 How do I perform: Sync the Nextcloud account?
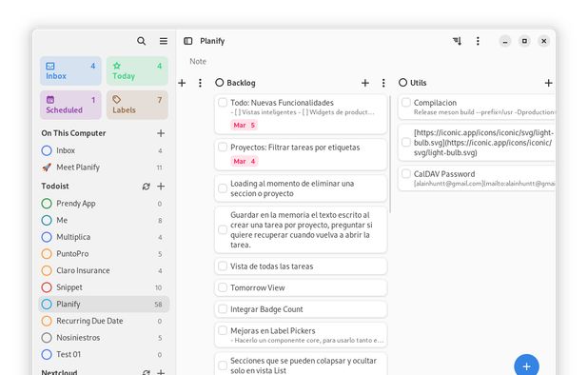147,372
